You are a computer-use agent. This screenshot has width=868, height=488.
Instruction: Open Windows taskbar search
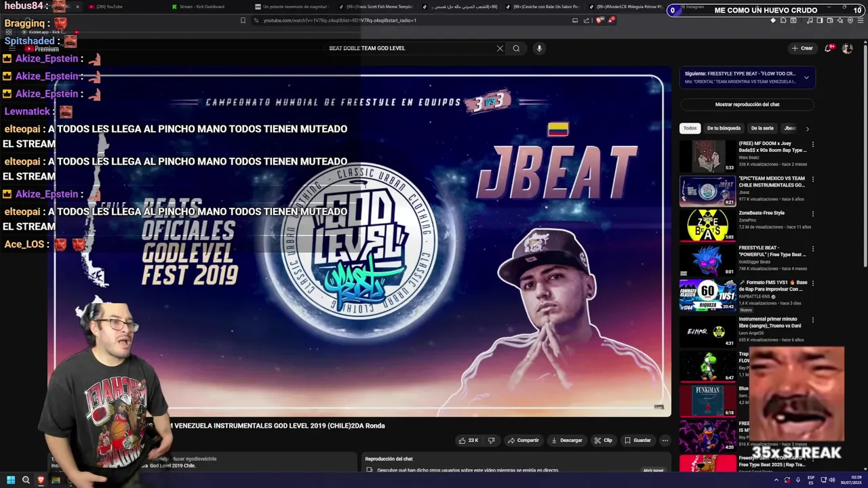(x=26, y=480)
